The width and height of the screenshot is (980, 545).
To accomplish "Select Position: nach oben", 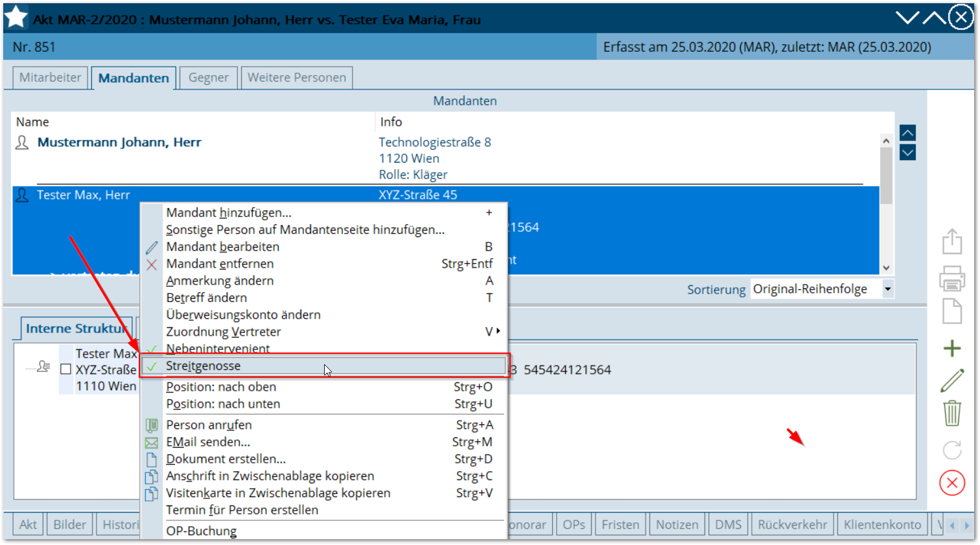I will (x=324, y=387).
